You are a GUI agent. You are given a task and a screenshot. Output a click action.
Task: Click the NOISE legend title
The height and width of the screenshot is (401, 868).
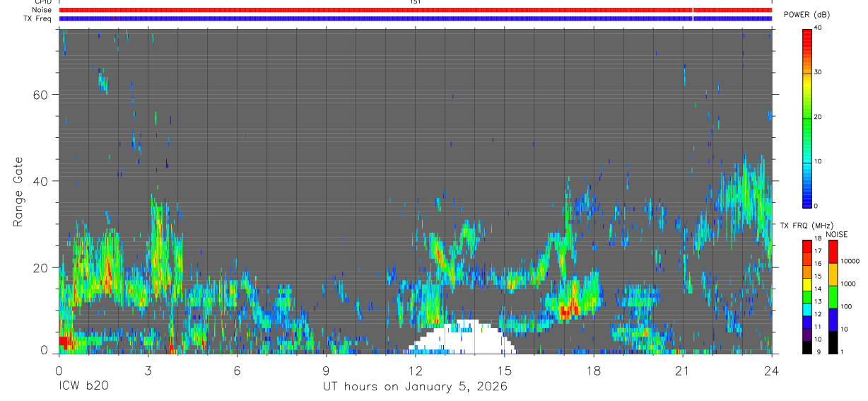tap(837, 234)
